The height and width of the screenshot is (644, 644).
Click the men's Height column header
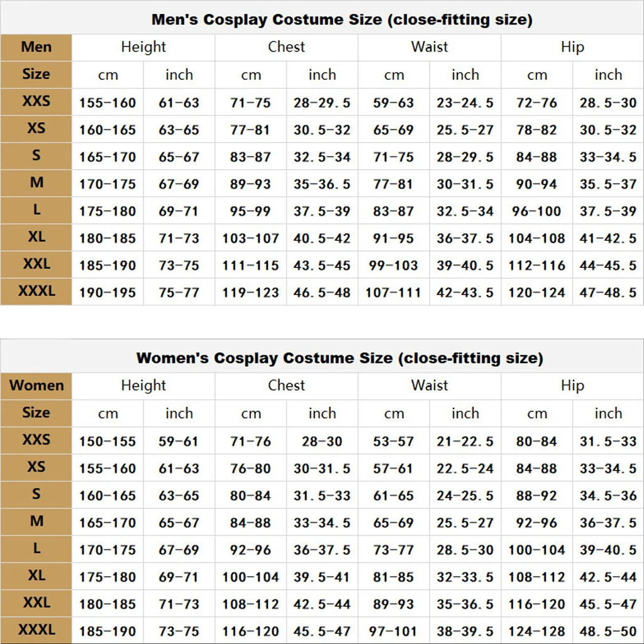(143, 47)
